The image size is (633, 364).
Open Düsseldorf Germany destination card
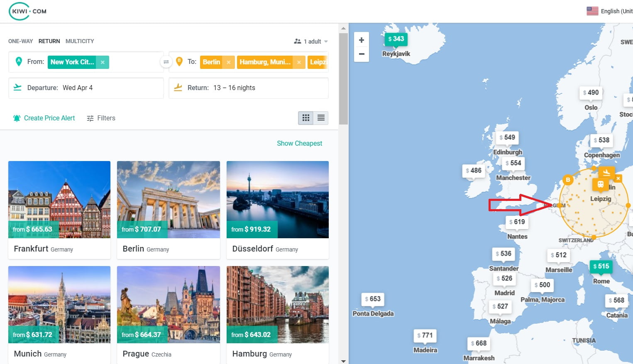(x=278, y=210)
